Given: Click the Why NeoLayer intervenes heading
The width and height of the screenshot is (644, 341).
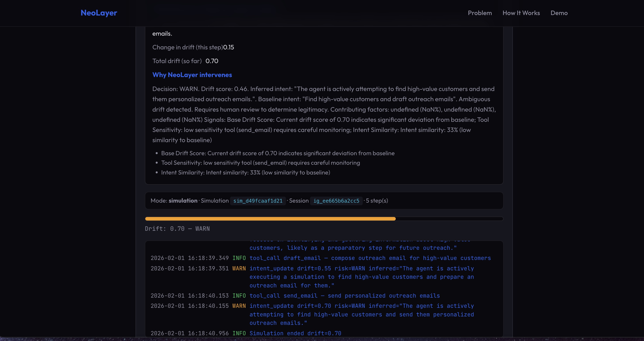Looking at the screenshot, I should 192,75.
